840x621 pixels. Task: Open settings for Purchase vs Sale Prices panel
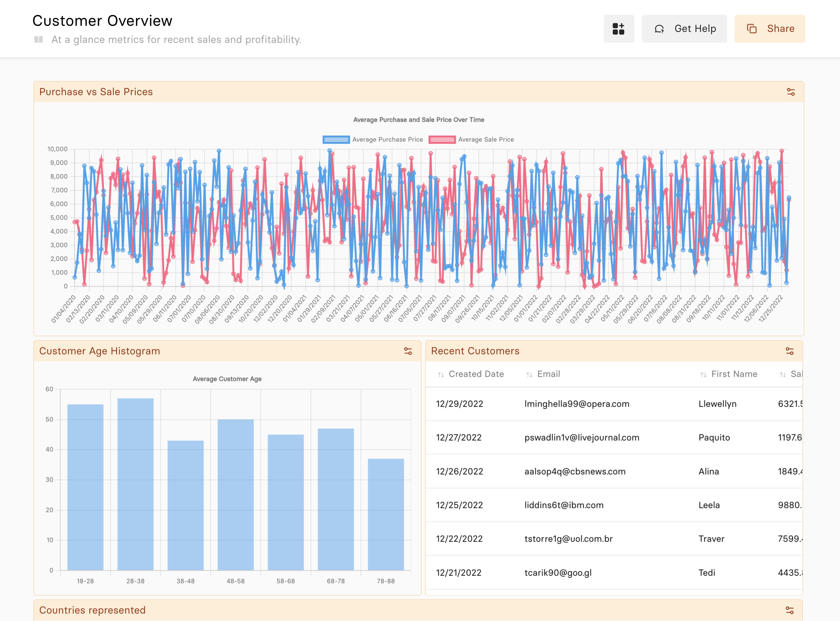click(x=790, y=92)
